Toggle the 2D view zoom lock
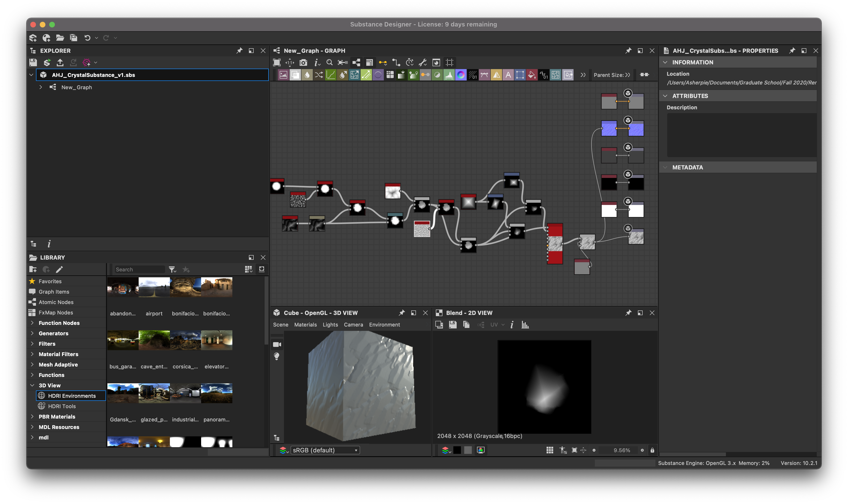The height and width of the screenshot is (504, 848). [652, 450]
